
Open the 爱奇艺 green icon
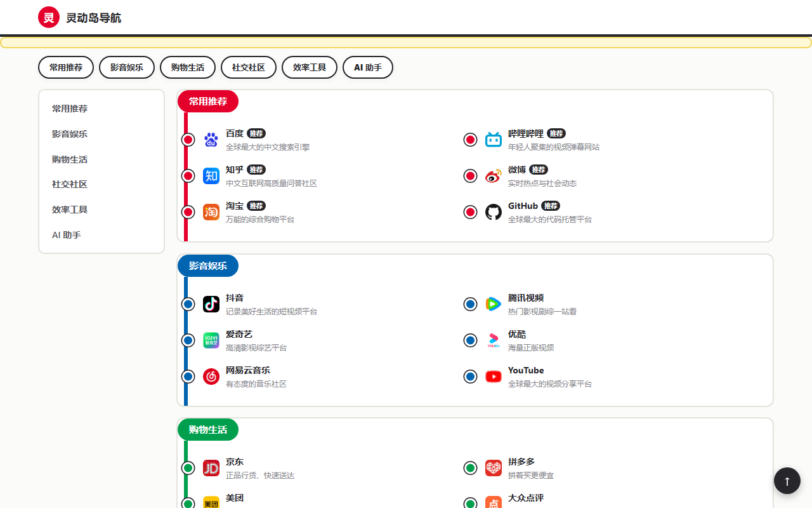211,340
